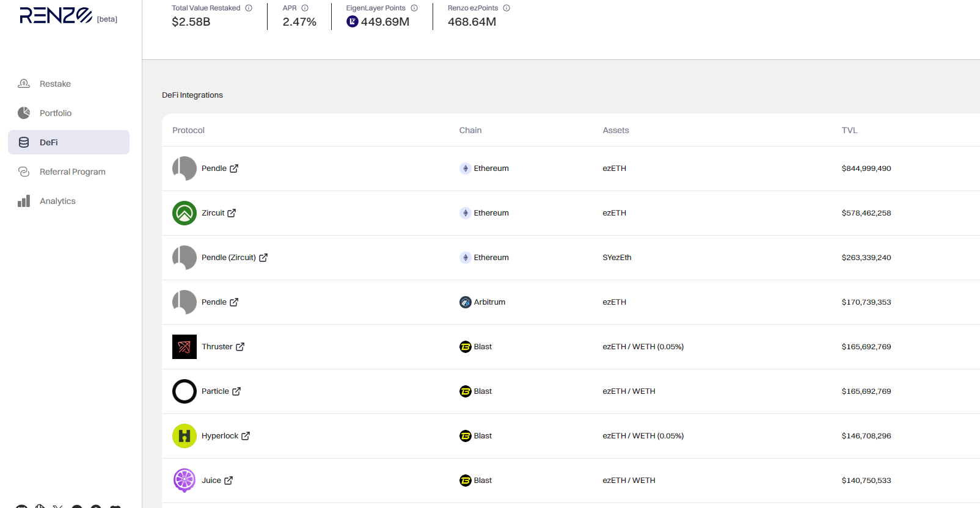Open external link for Particle
The height and width of the screenshot is (508, 980).
click(236, 391)
